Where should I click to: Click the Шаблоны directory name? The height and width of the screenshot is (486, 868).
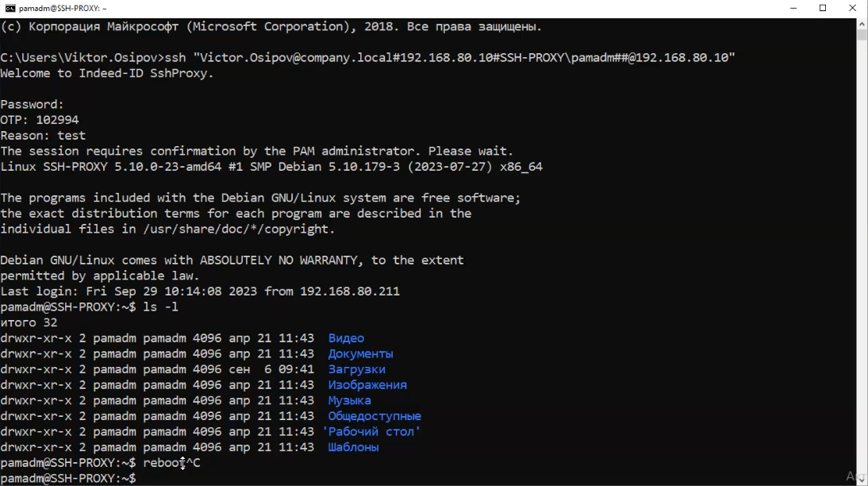353,447
